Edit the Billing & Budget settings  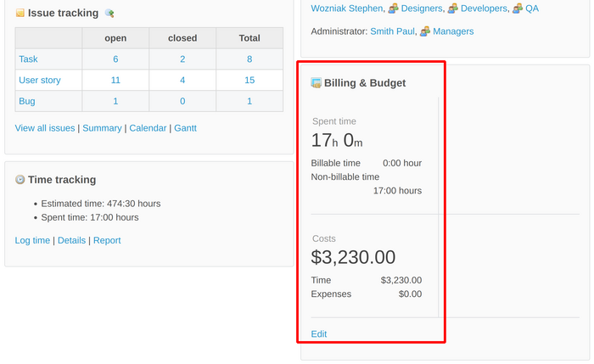point(319,334)
